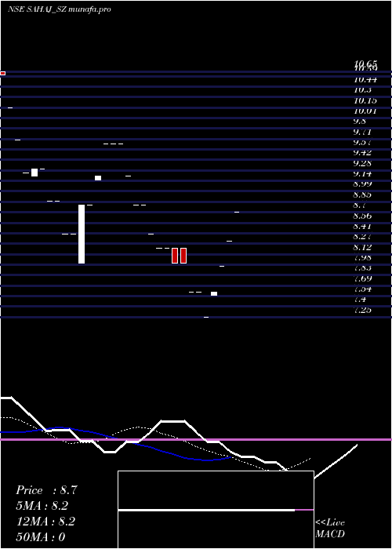
Task: Click the small red candle at chart top-left
Action: tap(3, 73)
